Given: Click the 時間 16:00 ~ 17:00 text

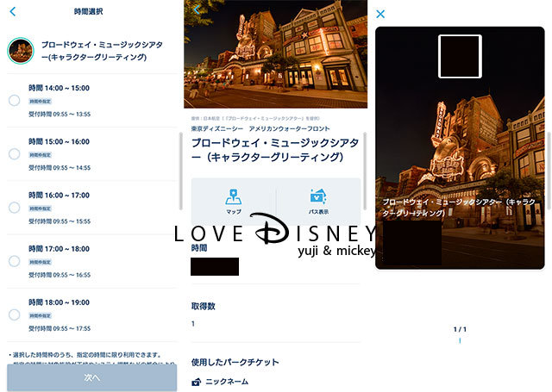Looking at the screenshot, I should click(60, 195).
